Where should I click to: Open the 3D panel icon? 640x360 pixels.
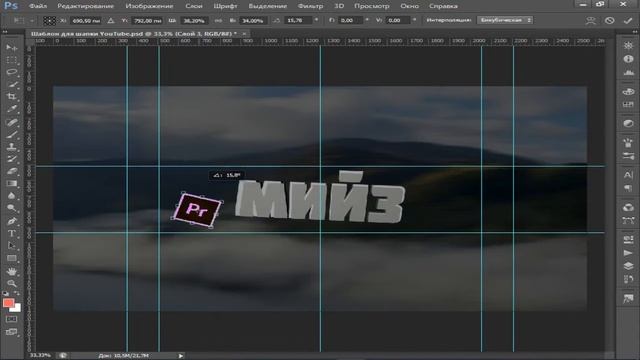point(628,207)
